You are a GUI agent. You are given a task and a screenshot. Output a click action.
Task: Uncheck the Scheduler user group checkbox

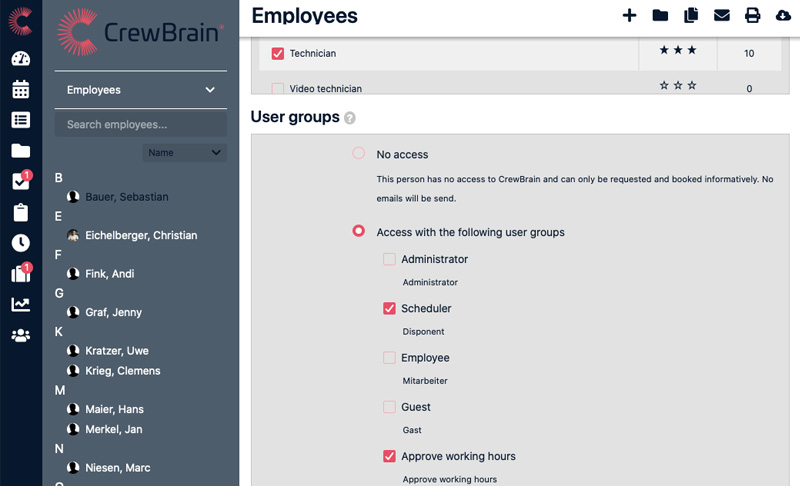(x=390, y=309)
